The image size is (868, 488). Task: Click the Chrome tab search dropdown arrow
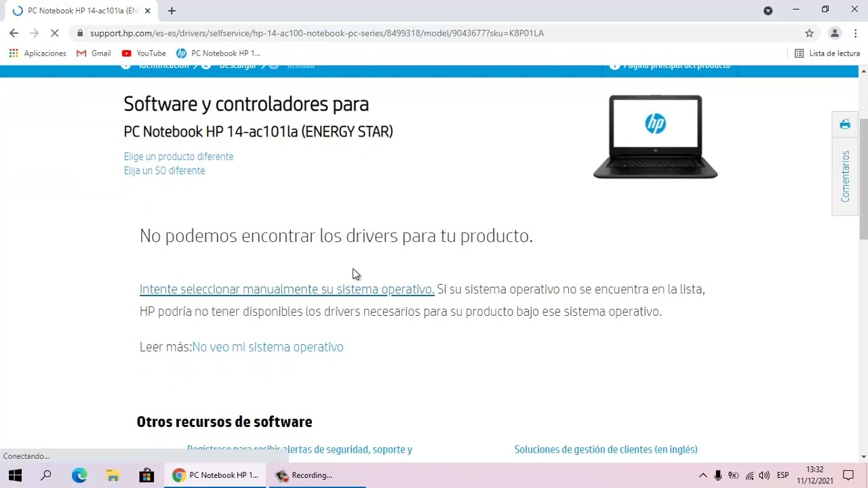(x=768, y=11)
